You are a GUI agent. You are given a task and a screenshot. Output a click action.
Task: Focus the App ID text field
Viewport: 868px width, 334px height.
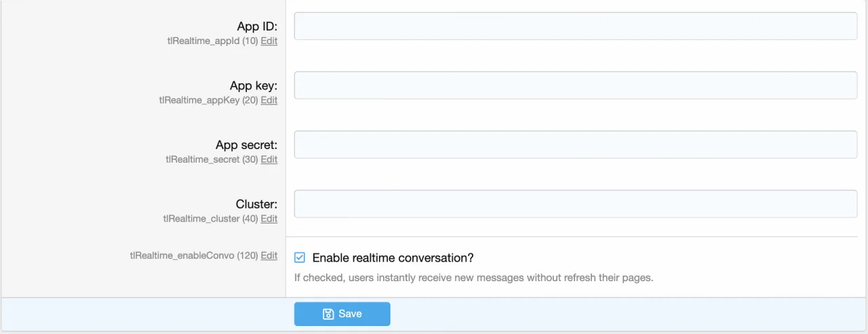pos(575,26)
